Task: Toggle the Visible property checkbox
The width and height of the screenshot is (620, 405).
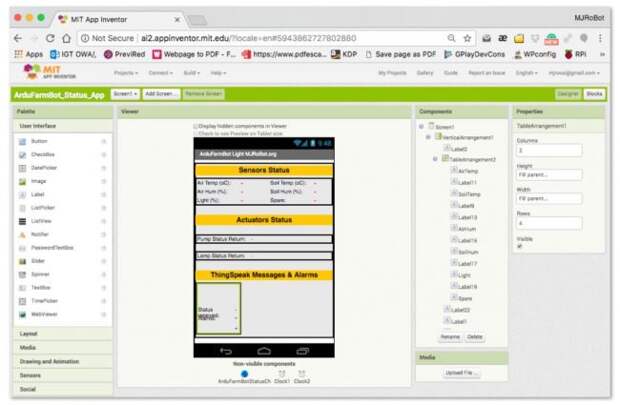Action: (520, 246)
